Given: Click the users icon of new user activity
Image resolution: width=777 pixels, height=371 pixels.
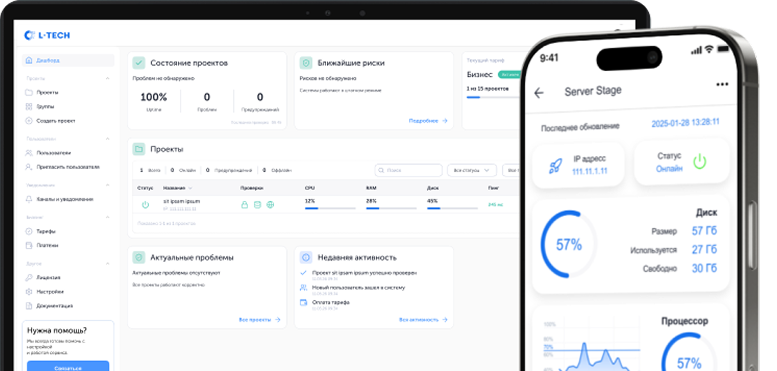Looking at the screenshot, I should (x=304, y=288).
